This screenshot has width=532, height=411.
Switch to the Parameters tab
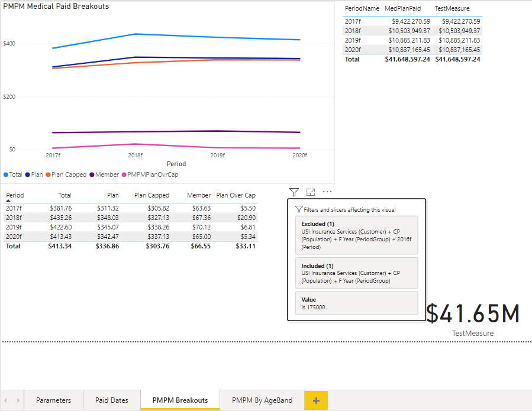pos(54,400)
